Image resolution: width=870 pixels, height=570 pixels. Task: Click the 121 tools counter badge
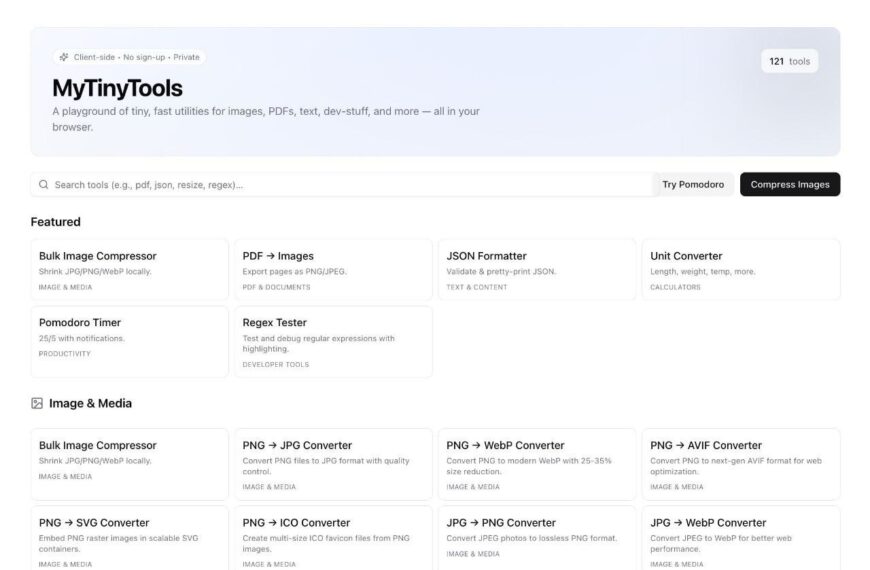coord(789,61)
